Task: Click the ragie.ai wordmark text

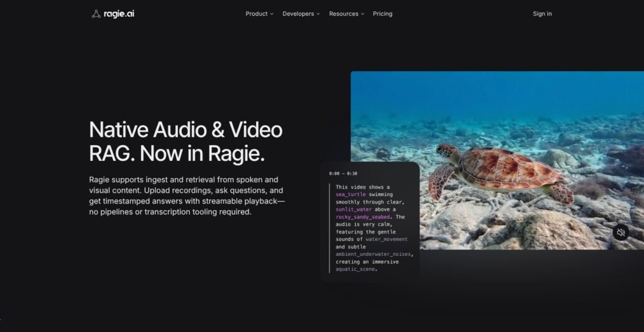Action: (119, 14)
